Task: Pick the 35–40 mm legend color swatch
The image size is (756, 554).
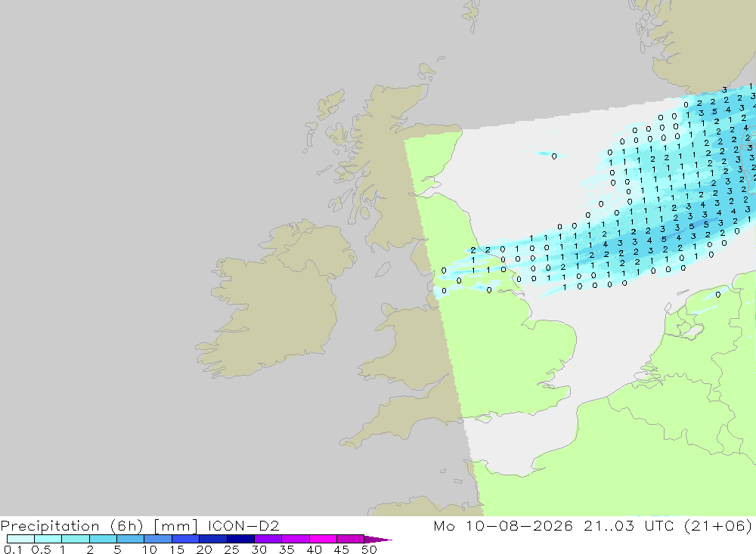Action: pos(296,539)
